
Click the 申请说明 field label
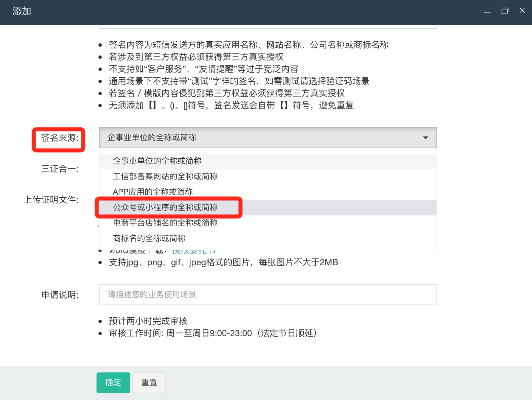tap(60, 295)
